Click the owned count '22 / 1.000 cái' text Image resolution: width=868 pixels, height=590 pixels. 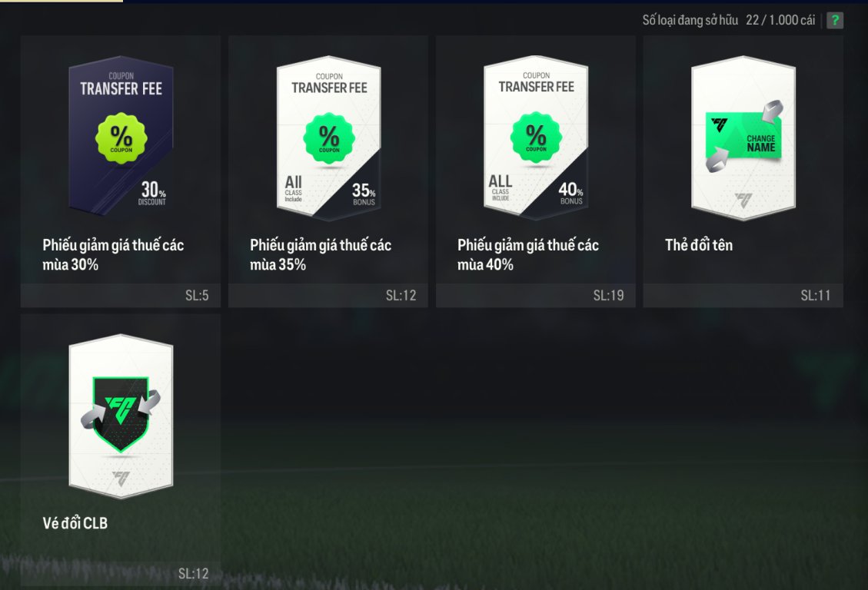(780, 21)
